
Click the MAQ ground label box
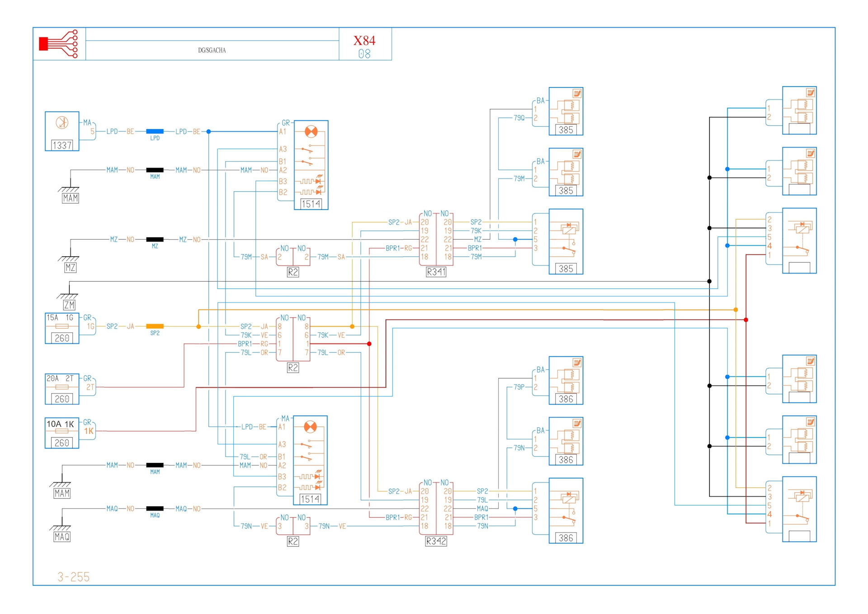[62, 537]
